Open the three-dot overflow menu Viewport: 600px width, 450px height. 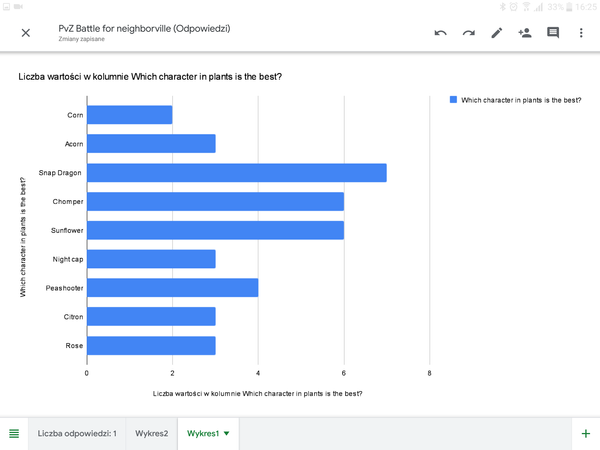coord(581,33)
